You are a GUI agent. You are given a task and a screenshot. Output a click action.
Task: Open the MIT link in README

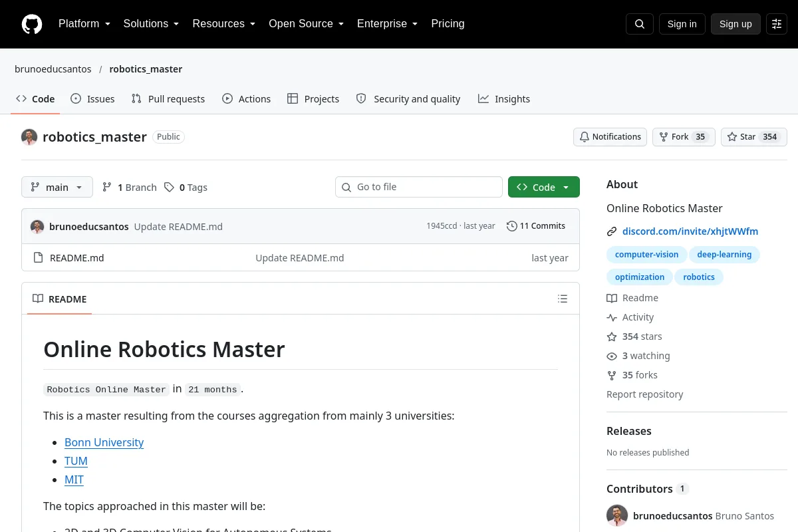point(74,480)
